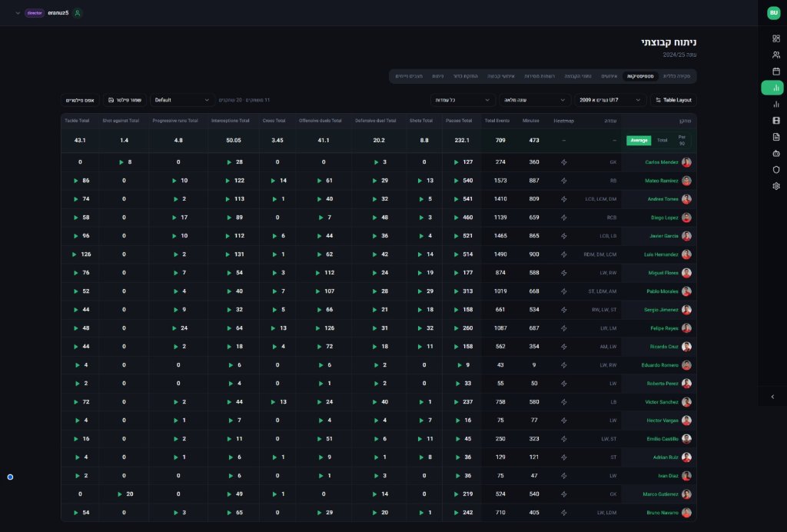The height and width of the screenshot is (532, 787).
Task: Click the highlighted green bar-chart sidebar icon
Action: tap(772, 88)
